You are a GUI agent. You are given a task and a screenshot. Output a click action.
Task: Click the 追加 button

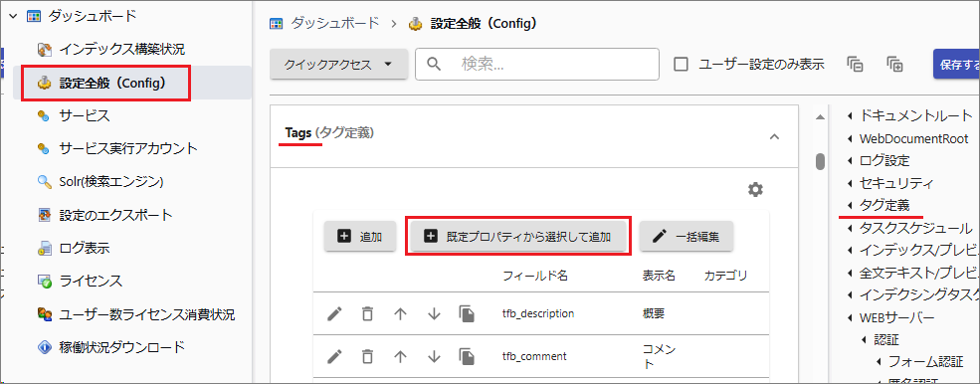coord(360,237)
